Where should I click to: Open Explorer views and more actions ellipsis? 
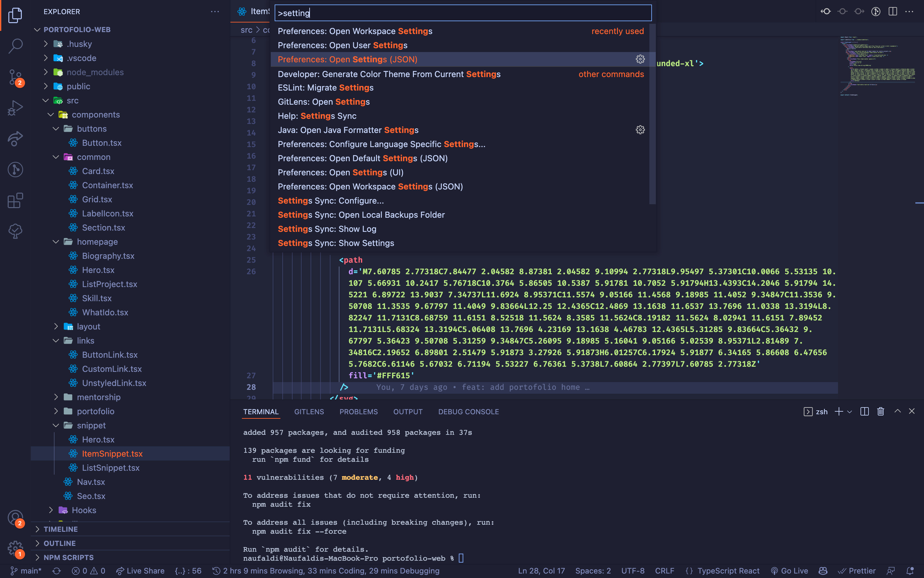tap(215, 12)
